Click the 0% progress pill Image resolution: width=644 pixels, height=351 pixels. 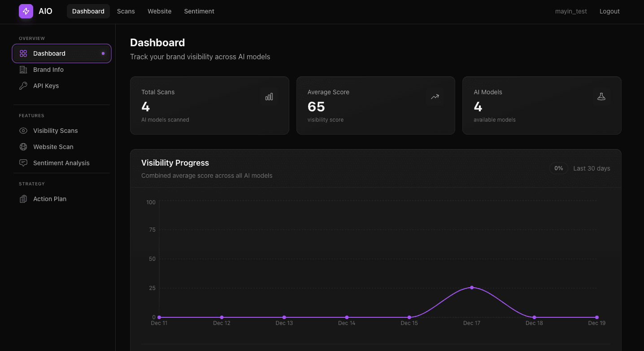[559, 168]
